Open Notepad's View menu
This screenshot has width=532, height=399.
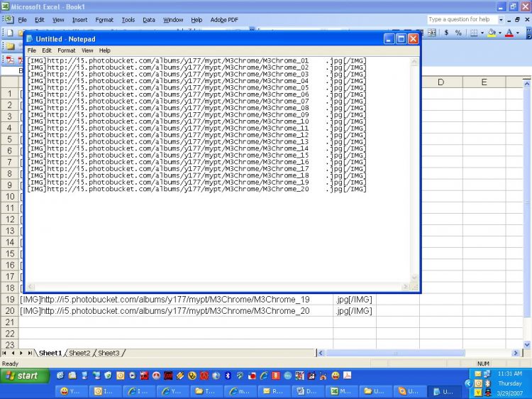pos(87,50)
